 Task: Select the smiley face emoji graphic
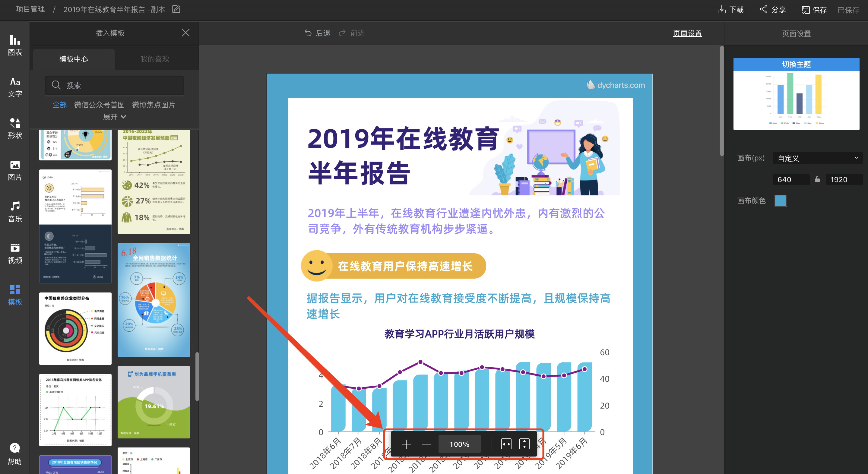pos(316,266)
